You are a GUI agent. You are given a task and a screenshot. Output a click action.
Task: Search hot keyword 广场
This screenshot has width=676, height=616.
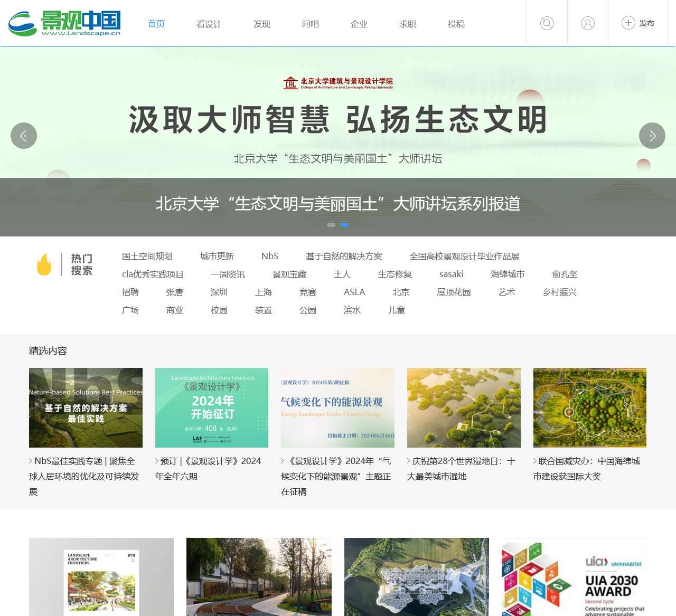coord(130,310)
